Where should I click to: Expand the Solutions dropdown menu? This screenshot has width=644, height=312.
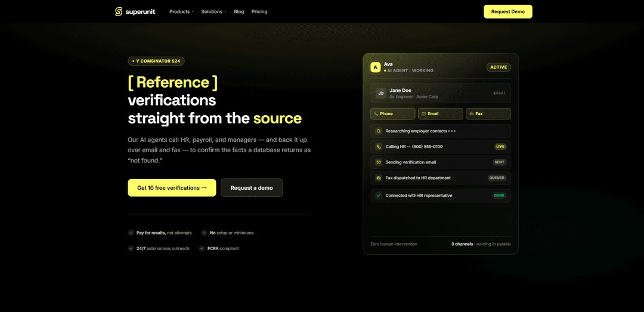pos(213,11)
